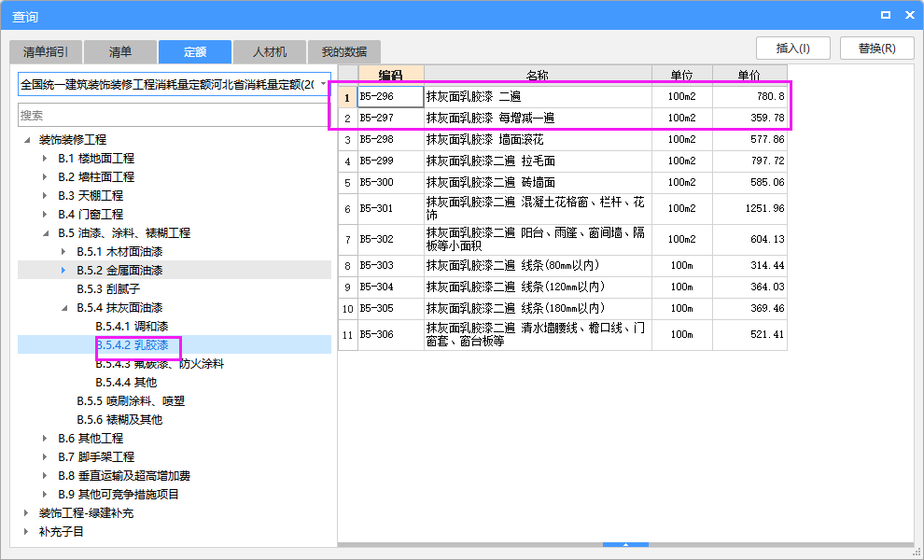Select row 抹灰面乳胶漆 墙面滚花

tap(563, 140)
